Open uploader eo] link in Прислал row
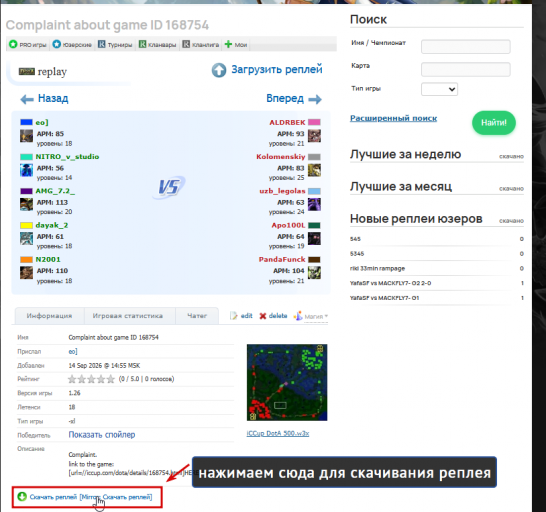Screen dimensions: 546x512 [73, 351]
